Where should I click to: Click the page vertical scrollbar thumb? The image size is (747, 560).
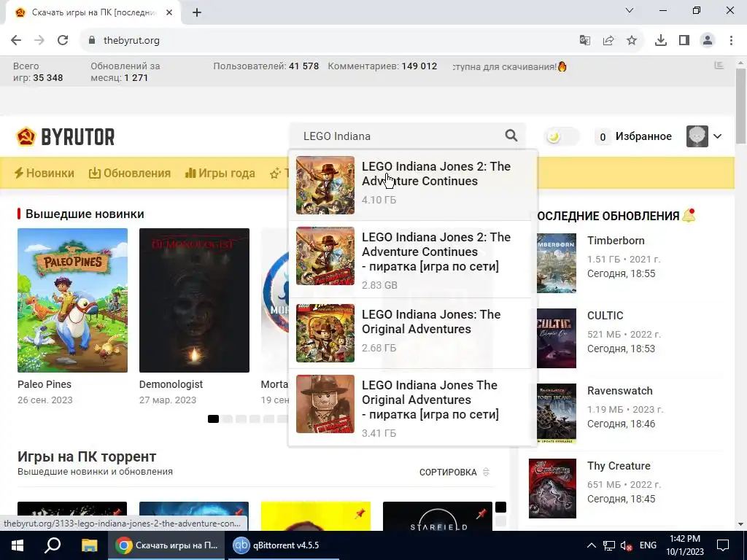[740, 106]
